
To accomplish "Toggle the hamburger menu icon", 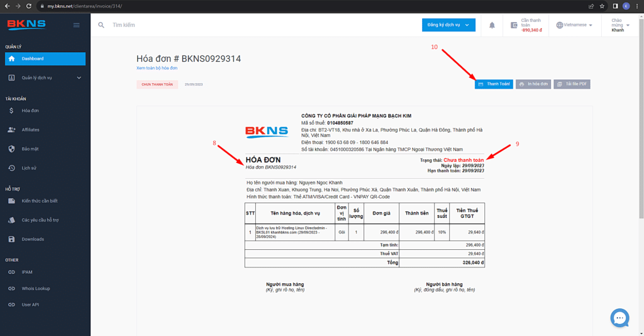I will coord(76,25).
